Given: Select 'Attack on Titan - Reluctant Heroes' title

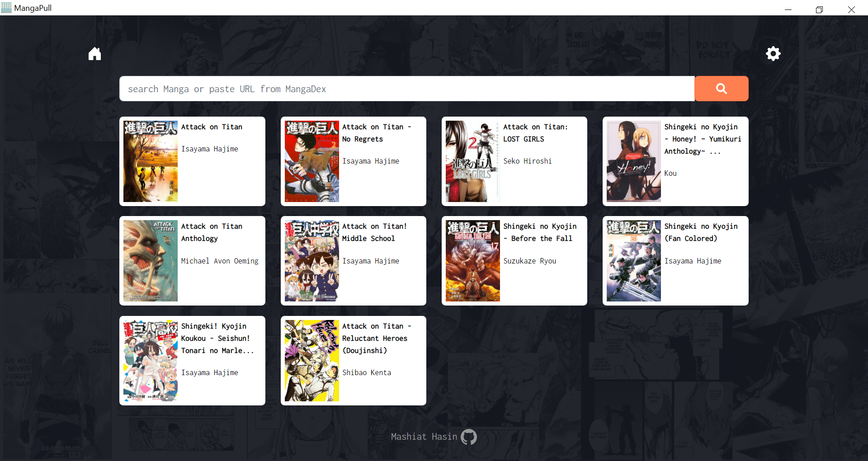Looking at the screenshot, I should click(x=377, y=339).
